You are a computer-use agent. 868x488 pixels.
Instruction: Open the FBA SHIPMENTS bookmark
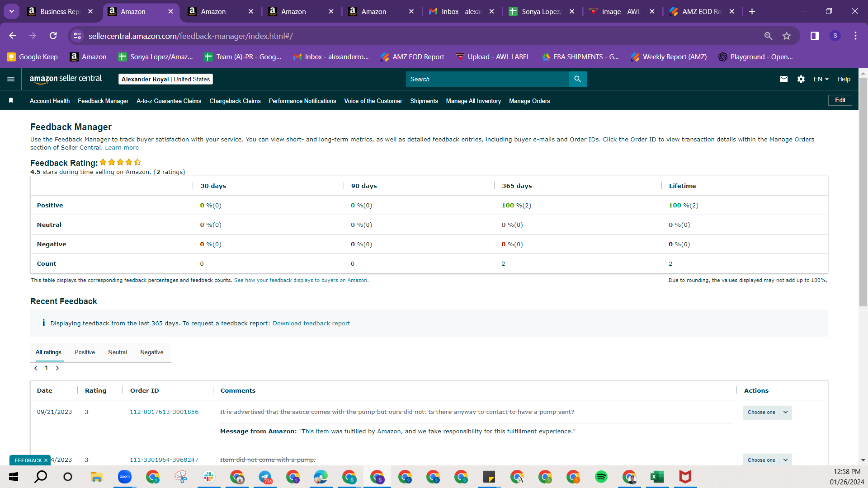point(580,57)
